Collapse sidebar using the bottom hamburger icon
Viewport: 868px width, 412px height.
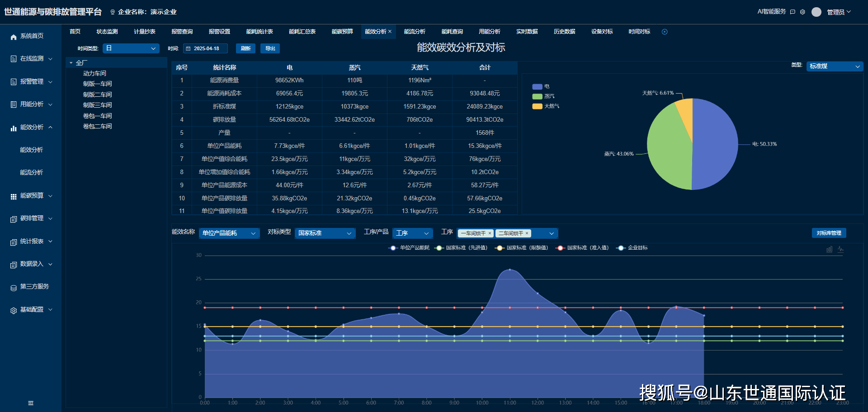point(31,403)
